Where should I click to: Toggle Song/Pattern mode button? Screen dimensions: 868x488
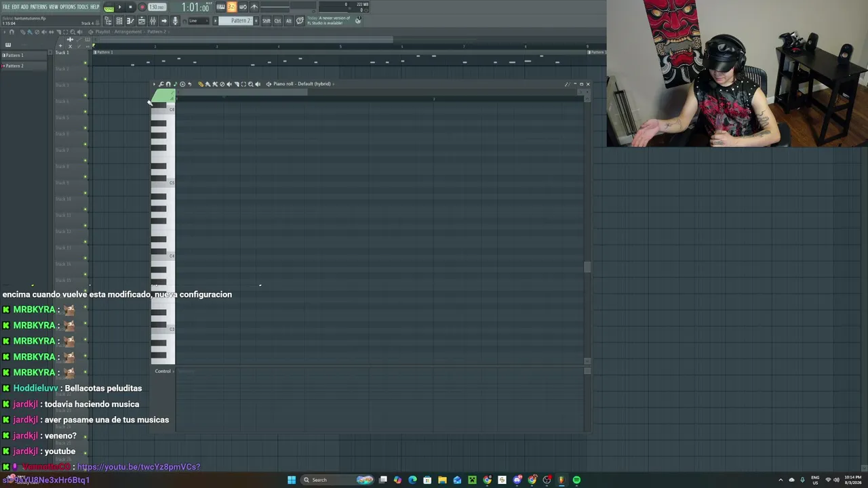click(x=108, y=7)
